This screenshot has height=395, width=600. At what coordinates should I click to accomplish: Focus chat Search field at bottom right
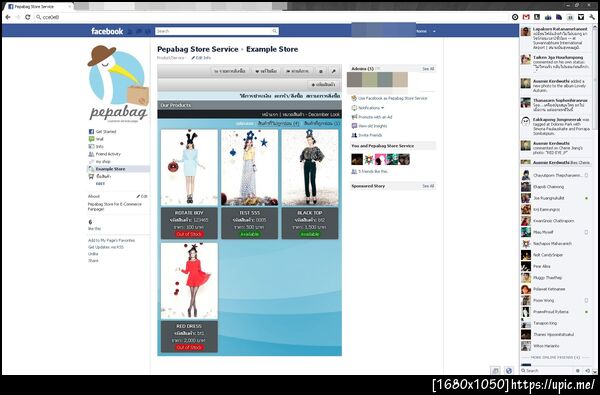(546, 371)
